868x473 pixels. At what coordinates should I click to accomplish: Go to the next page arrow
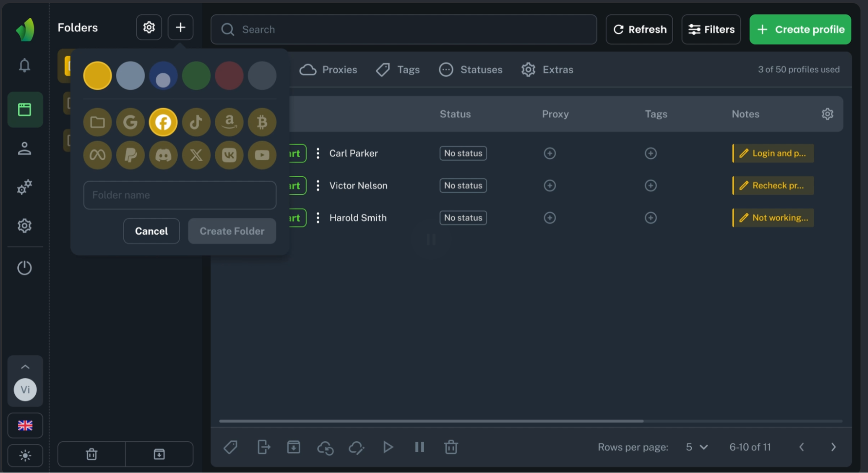[833, 447]
